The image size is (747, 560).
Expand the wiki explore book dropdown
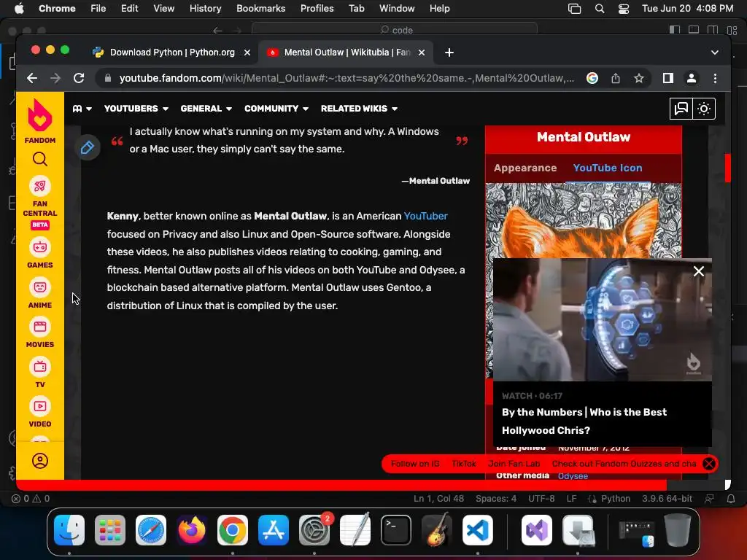tap(82, 109)
